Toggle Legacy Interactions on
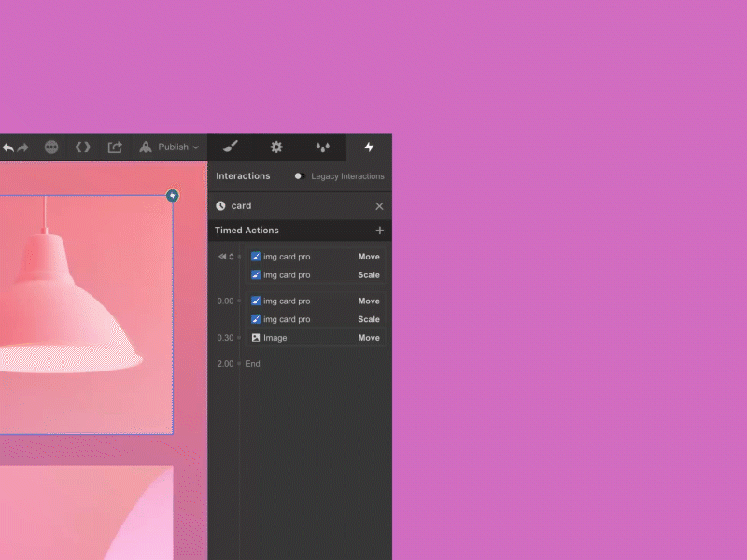The height and width of the screenshot is (560, 747). [299, 175]
